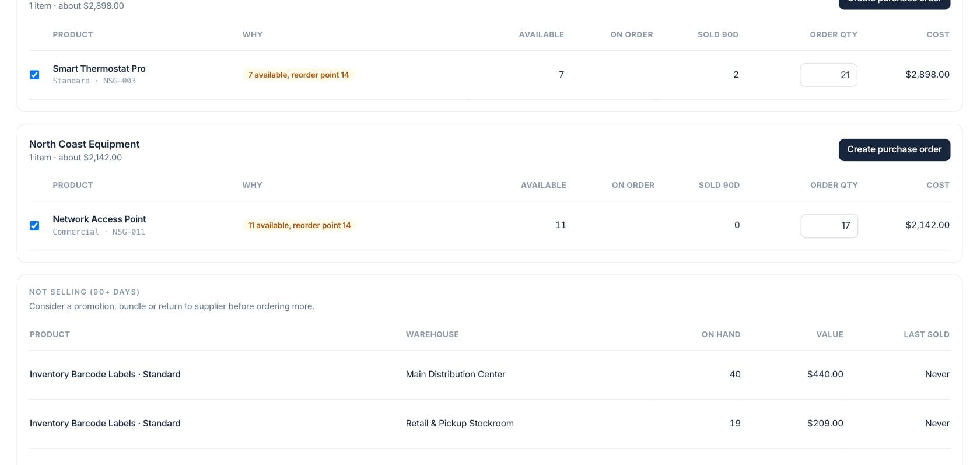The image size is (980, 465).
Task: Click the $2,898.00 cost in the Thermostat row
Action: click(x=927, y=74)
